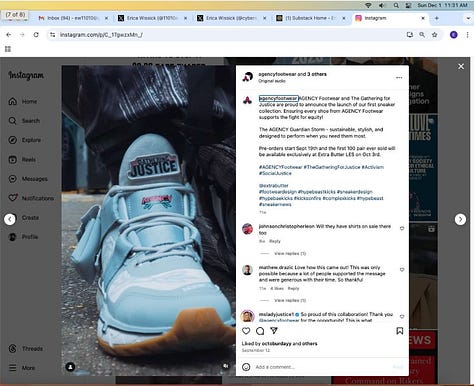Open the Chrome three-dot menu
Image resolution: width=474 pixels, height=386 pixels.
pos(467,35)
